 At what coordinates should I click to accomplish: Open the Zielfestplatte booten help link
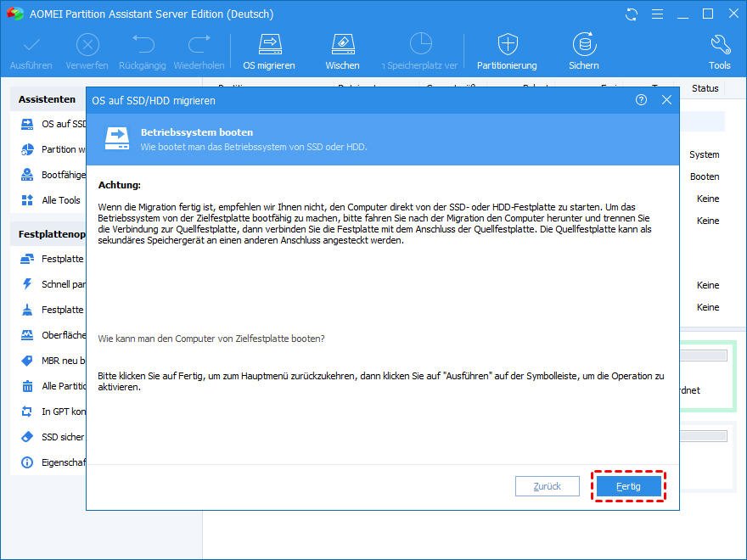tap(211, 339)
